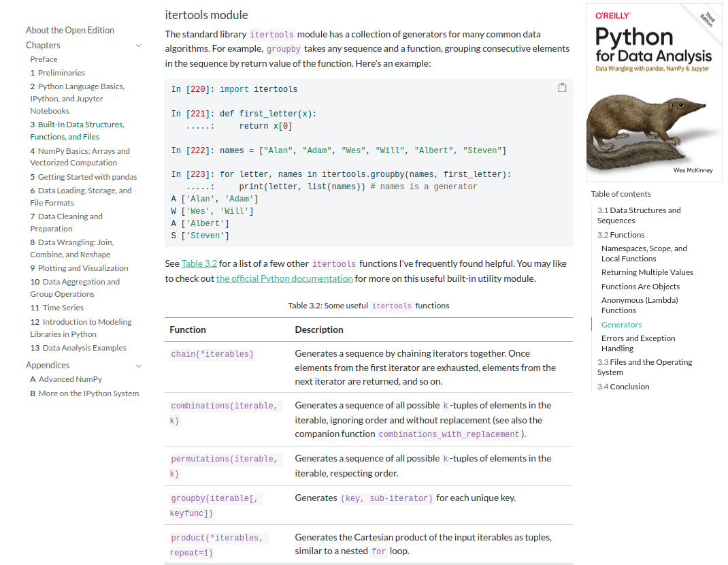Jump to 3.1 Data Structures and Sequences
This screenshot has height=565, width=728.
pyautogui.click(x=639, y=215)
